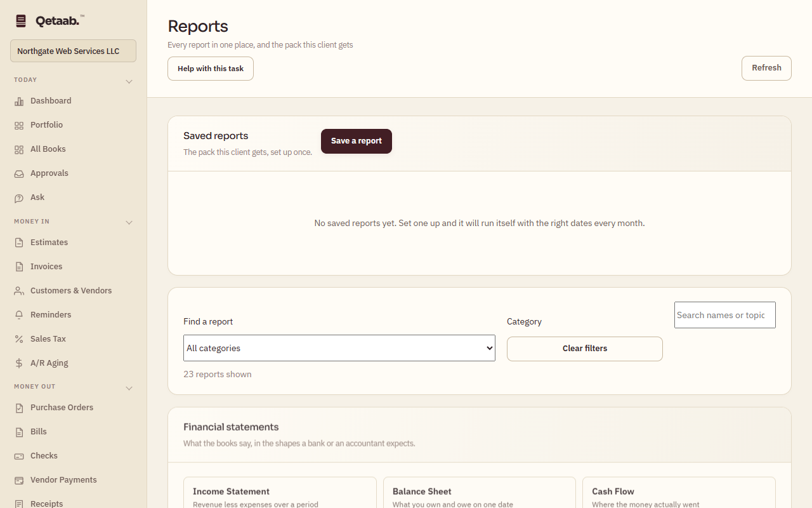Open Portfolio from the sidebar
Viewport: 812px width, 508px height.
[74, 125]
